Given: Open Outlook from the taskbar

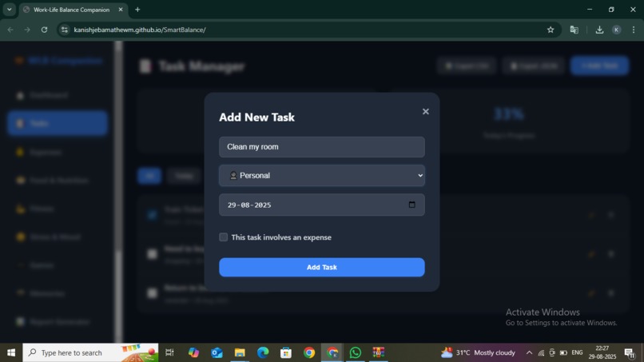Looking at the screenshot, I should click(217, 352).
